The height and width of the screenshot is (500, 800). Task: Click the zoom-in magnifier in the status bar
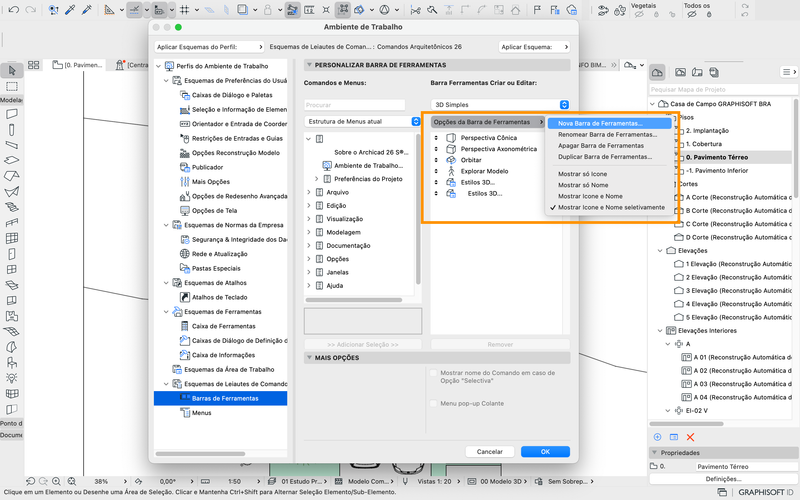pos(56,481)
